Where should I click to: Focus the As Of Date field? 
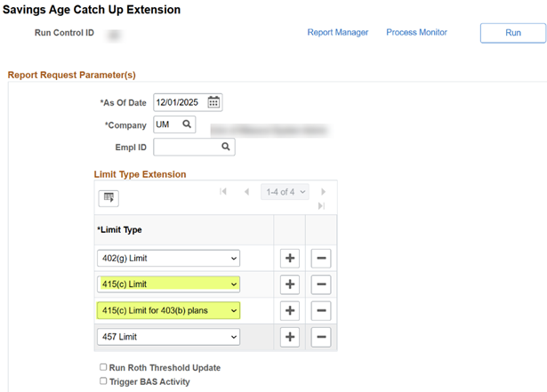click(179, 102)
